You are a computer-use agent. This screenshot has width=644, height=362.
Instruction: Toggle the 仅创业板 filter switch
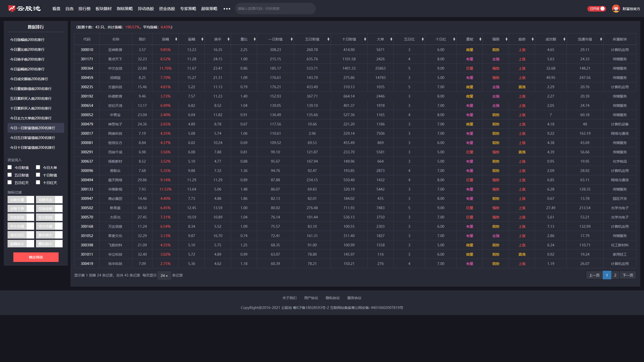[49, 208]
